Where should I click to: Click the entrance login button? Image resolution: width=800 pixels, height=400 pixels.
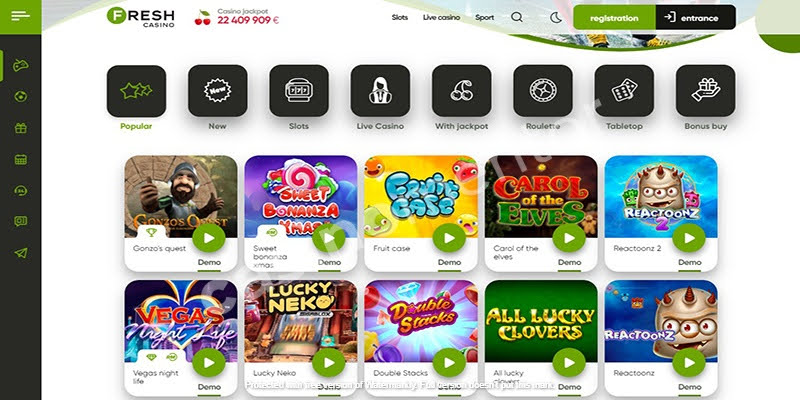695,18
